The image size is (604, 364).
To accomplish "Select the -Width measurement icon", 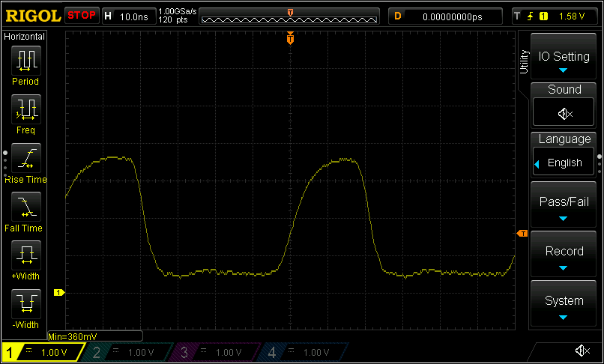I will click(27, 304).
